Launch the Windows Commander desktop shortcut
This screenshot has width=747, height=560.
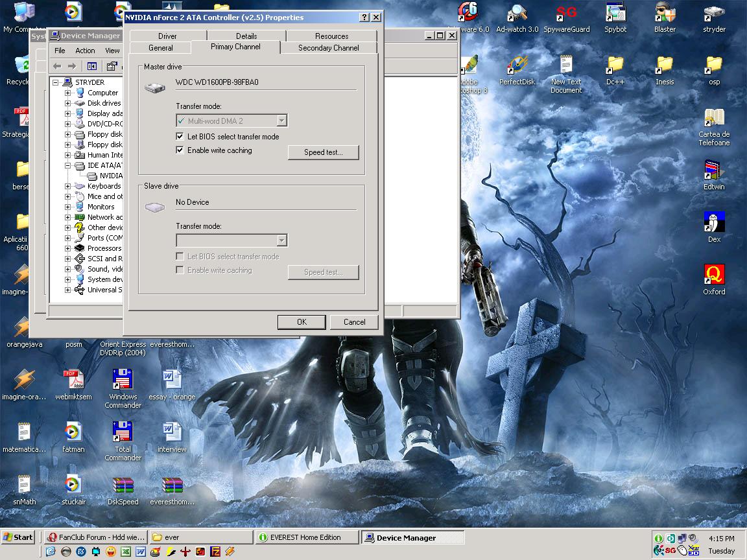coord(123,389)
